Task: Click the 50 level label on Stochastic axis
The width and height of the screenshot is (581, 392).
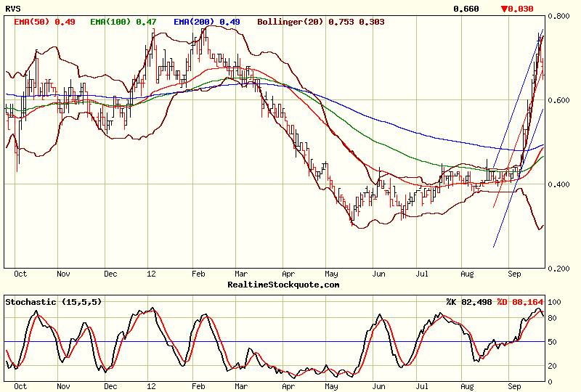Action: [x=554, y=341]
